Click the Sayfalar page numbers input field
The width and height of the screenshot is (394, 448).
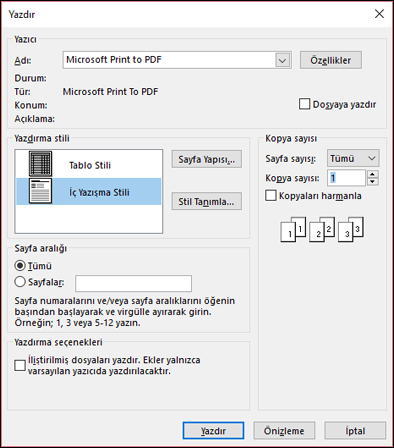click(x=134, y=284)
